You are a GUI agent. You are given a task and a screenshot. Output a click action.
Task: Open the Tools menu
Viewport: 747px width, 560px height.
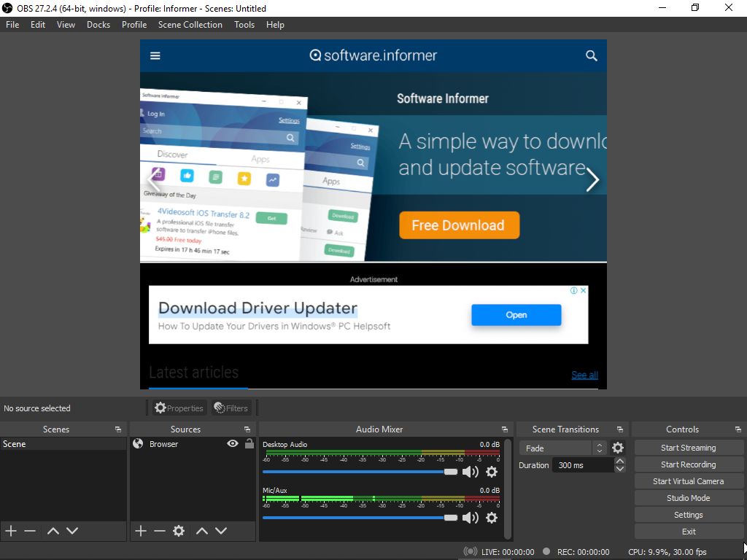point(244,24)
